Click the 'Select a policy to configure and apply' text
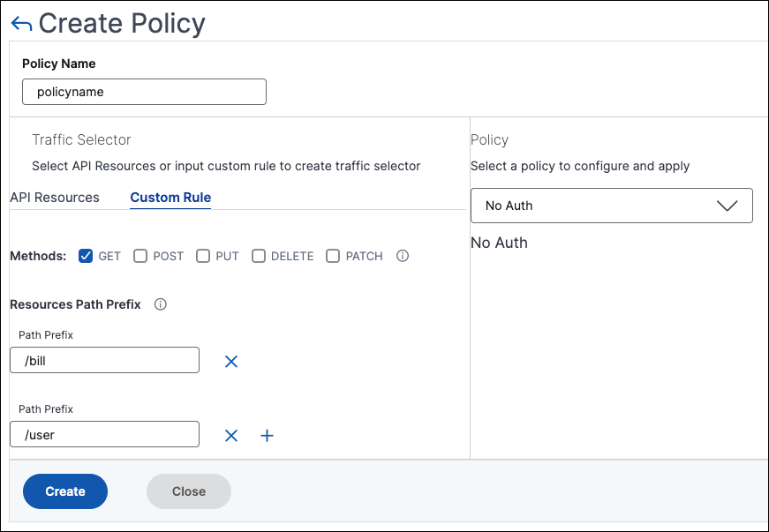This screenshot has width=769, height=532. coord(580,166)
